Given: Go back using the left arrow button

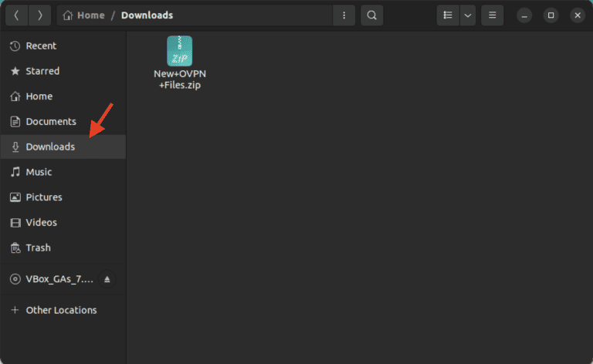Looking at the screenshot, I should [x=17, y=15].
